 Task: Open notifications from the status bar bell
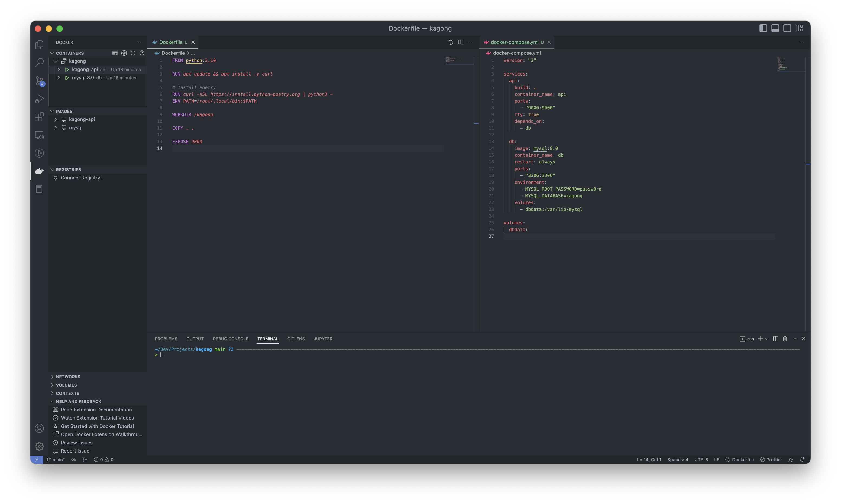pyautogui.click(x=802, y=459)
